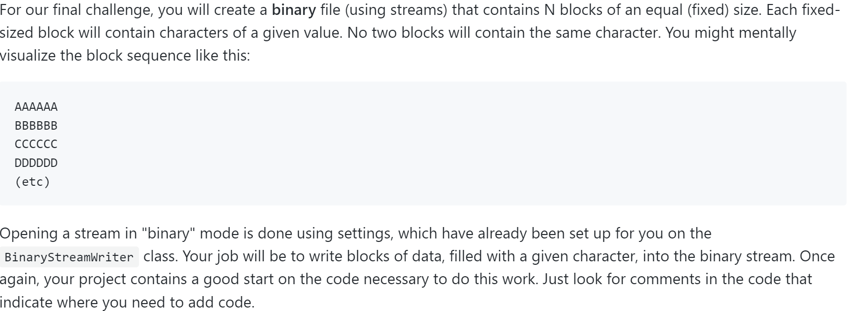Click the DDDDDD line in code block
The height and width of the screenshot is (311, 868).
click(36, 163)
